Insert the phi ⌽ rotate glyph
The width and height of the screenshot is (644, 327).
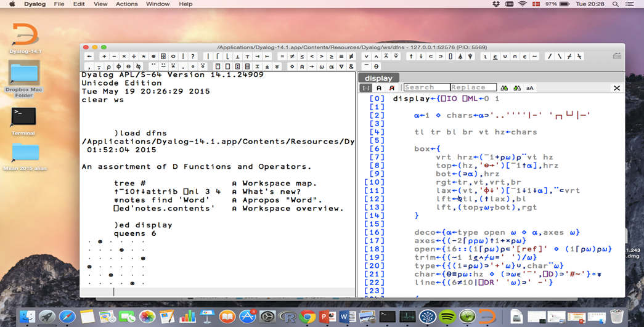[119, 67]
